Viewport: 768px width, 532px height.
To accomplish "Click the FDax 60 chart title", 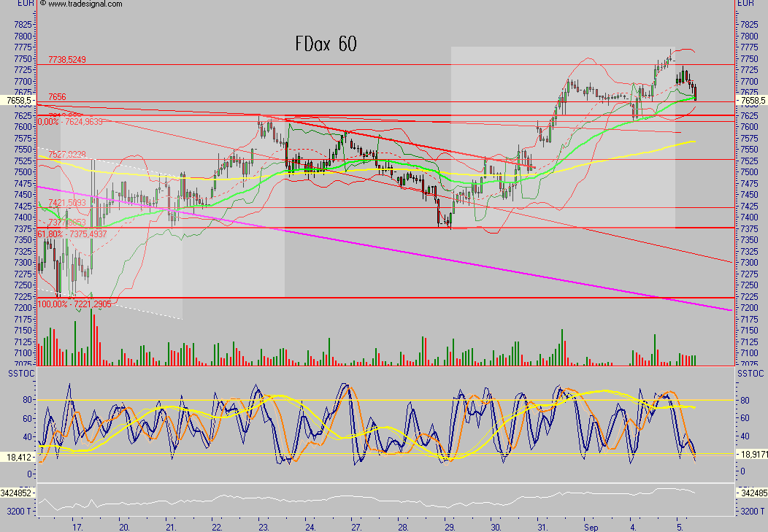I will (326, 45).
